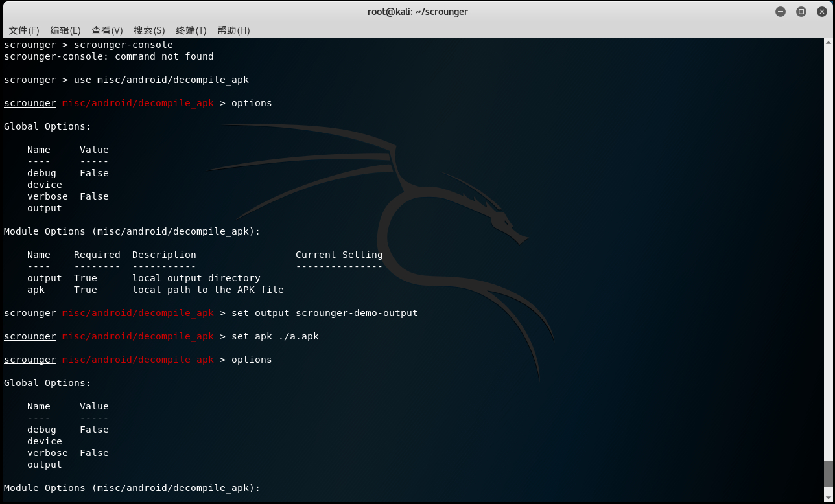Image resolution: width=835 pixels, height=504 pixels.
Task: Close the root@kali terminal window
Action: [822, 12]
